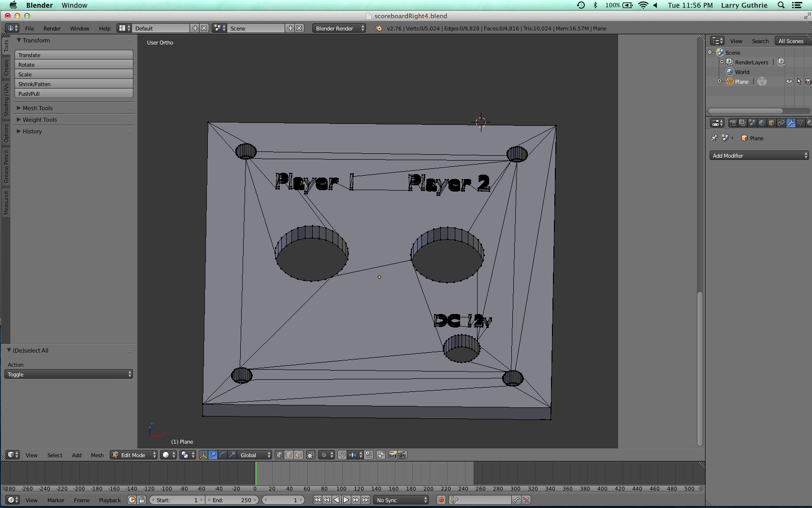The image size is (812, 508).
Task: Collapse the Transform panel
Action: click(36, 41)
